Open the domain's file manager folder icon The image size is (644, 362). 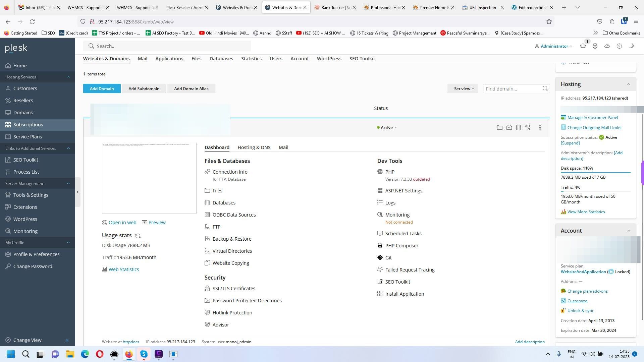[x=499, y=127]
